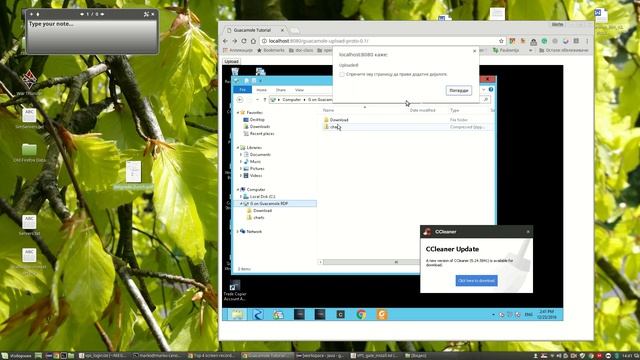Collapse the Libraries tree group
Screen dimensions: 640x360
click(238, 148)
